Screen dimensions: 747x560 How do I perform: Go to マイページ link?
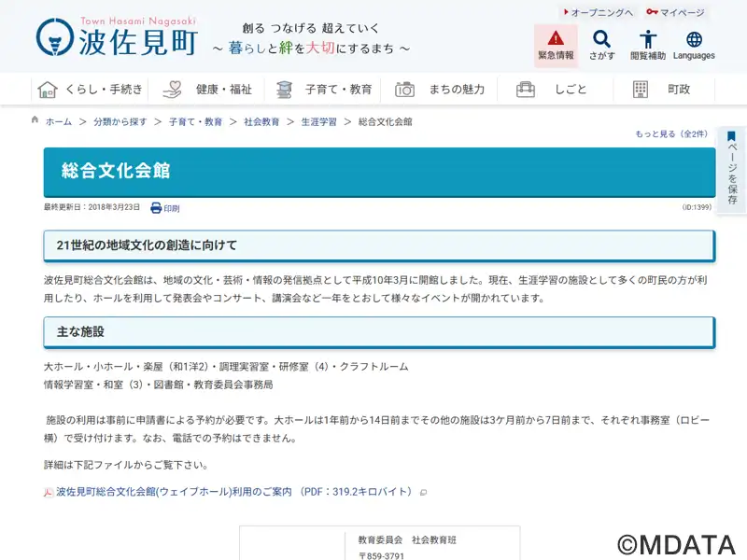point(676,13)
